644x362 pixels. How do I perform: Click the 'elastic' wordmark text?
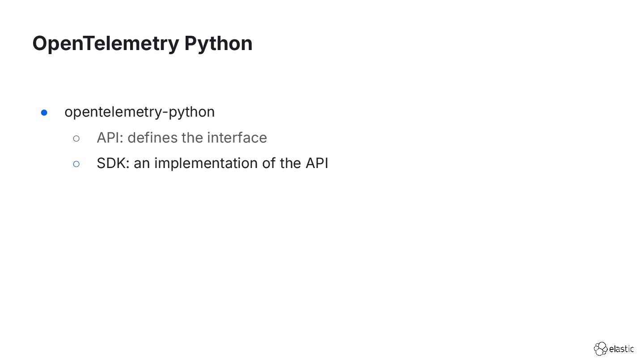[622, 349]
